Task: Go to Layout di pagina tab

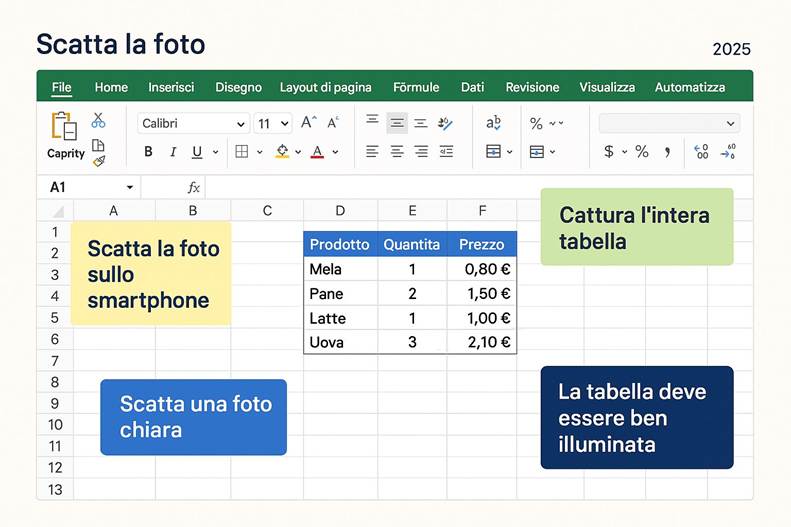Action: click(325, 87)
